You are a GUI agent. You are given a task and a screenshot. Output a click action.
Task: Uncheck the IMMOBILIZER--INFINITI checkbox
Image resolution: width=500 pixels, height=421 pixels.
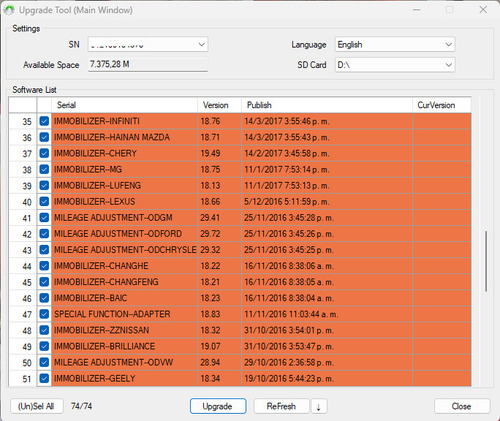click(x=44, y=121)
